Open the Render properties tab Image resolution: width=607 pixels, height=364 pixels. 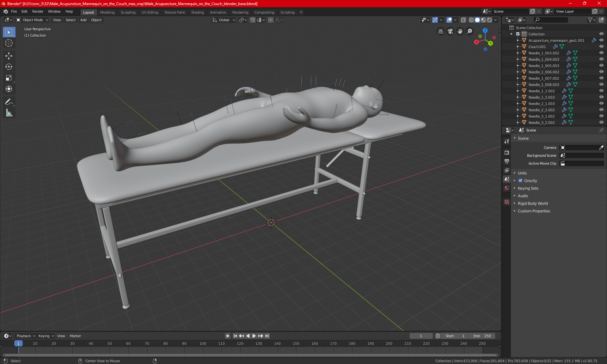[507, 152]
